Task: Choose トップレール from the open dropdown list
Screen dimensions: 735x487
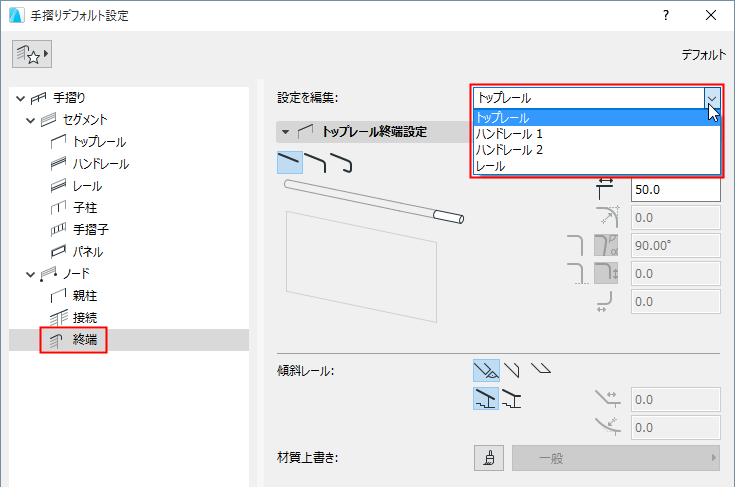Action: point(597,118)
